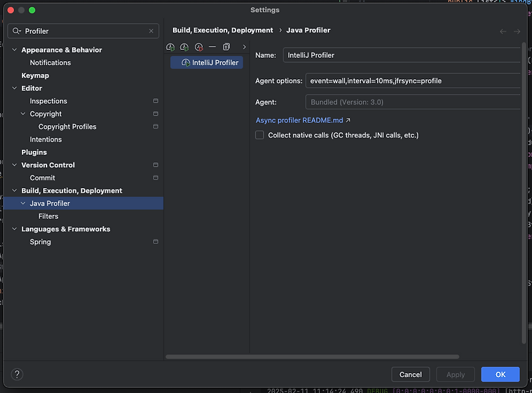Image resolution: width=532 pixels, height=393 pixels.
Task: Click the copy profiler configuration icon
Action: pos(227,47)
